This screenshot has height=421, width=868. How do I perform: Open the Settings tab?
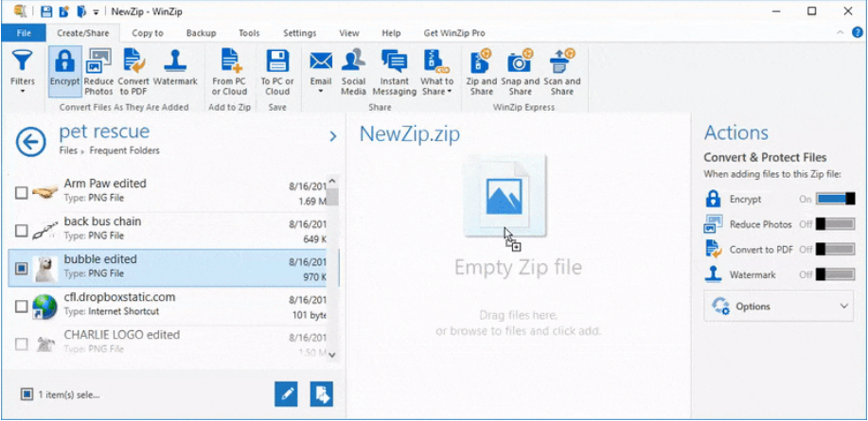[299, 33]
